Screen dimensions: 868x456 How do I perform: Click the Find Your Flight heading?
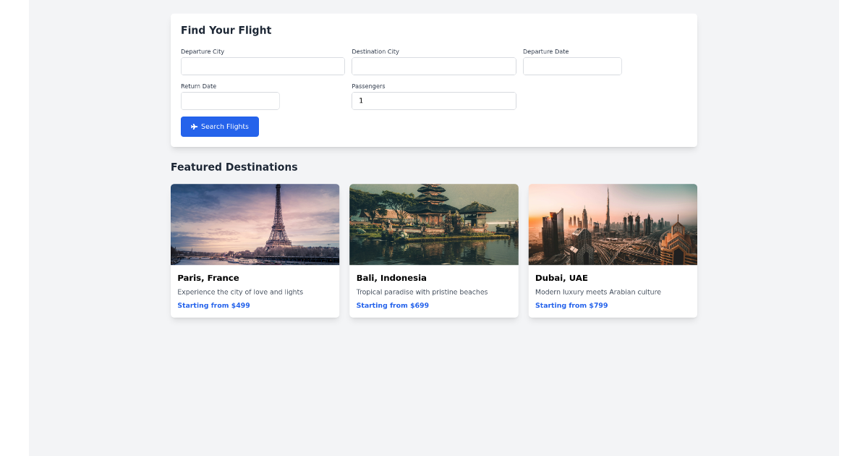[x=226, y=30]
